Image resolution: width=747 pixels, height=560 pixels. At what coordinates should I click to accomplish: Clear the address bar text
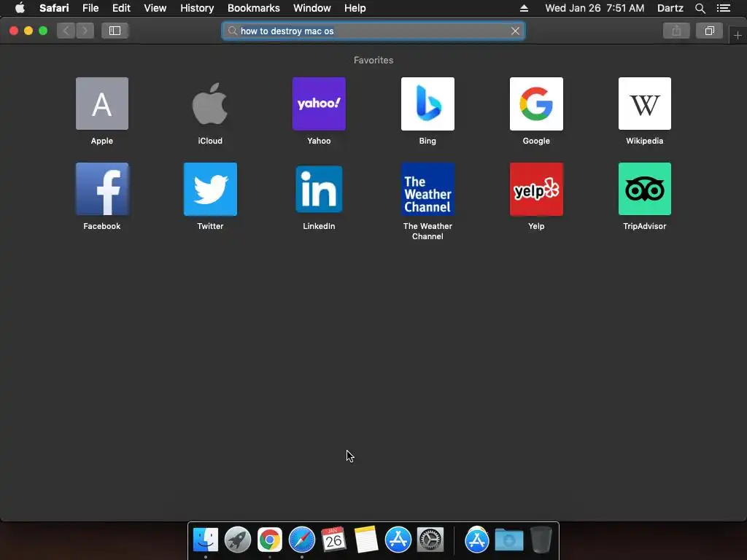(515, 31)
